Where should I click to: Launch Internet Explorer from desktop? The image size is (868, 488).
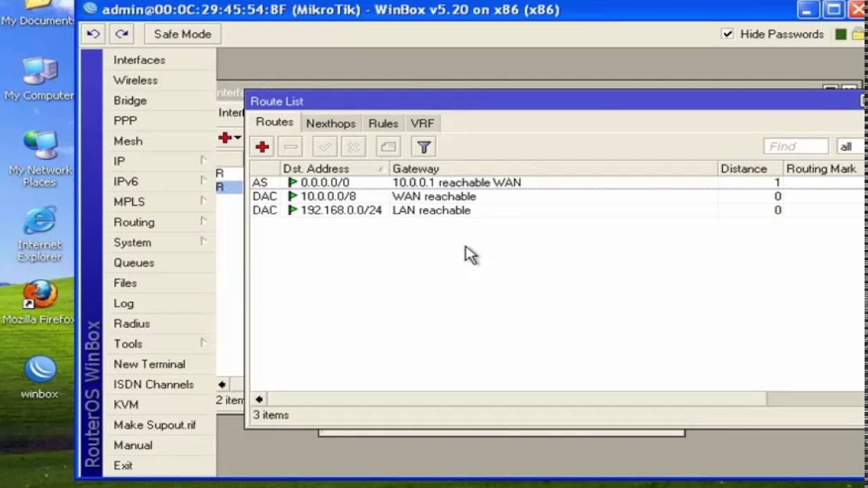(39, 235)
